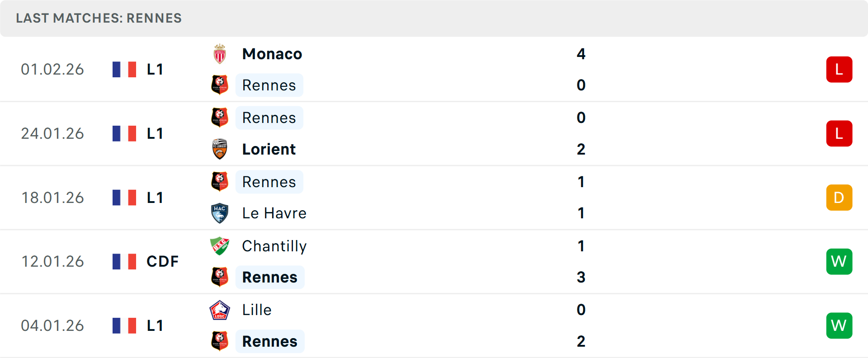The width and height of the screenshot is (868, 358).
Task: Click the red L badge for Monaco match
Action: pyautogui.click(x=839, y=70)
